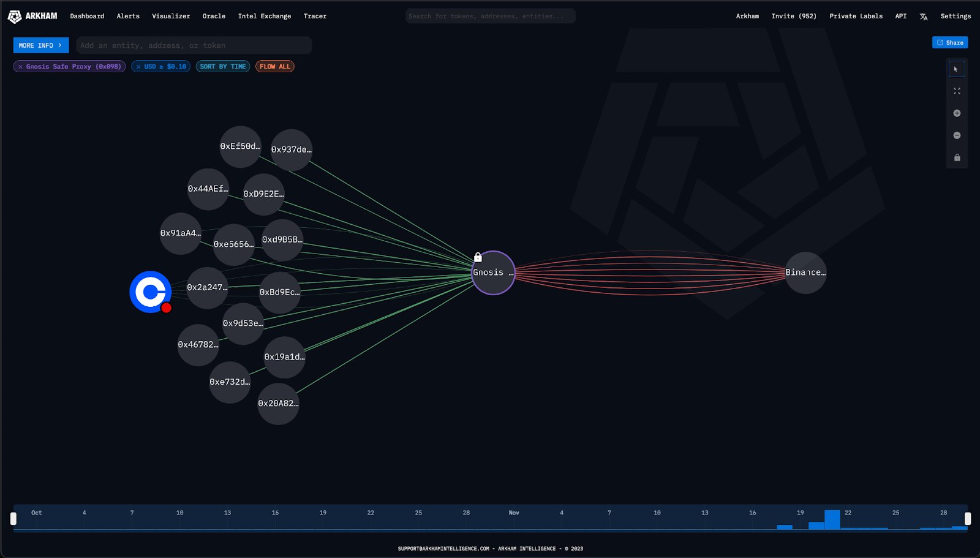This screenshot has width=980, height=558.
Task: Click the Arkham link in the top right
Action: pos(747,17)
